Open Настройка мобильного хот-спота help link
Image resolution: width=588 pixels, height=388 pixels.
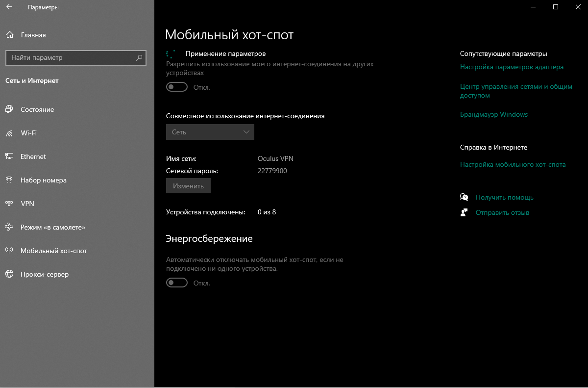point(513,165)
